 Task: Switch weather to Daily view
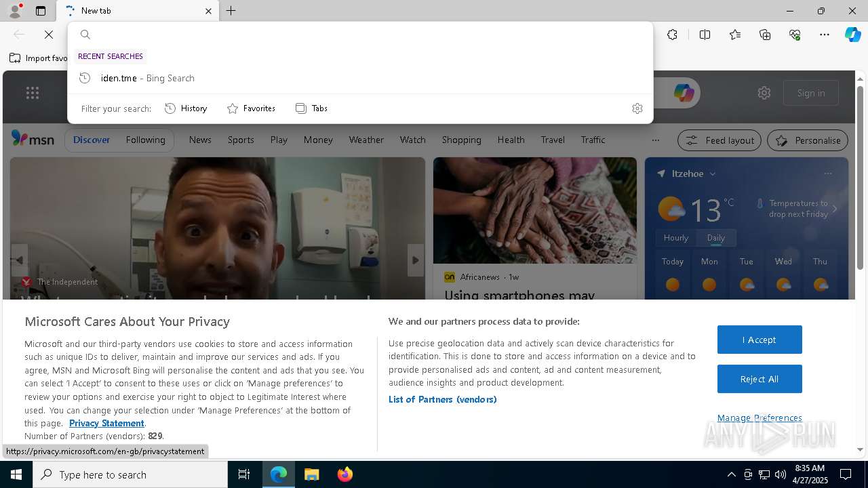point(715,238)
